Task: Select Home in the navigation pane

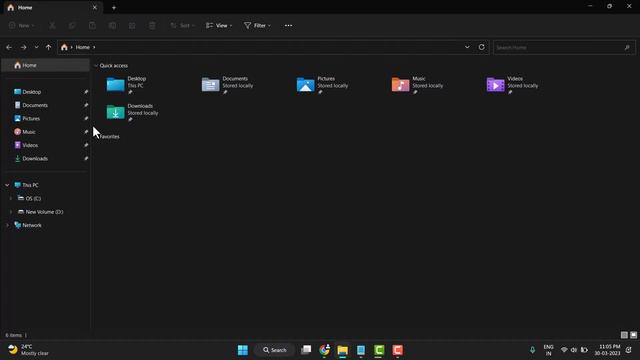Action: pos(46,65)
